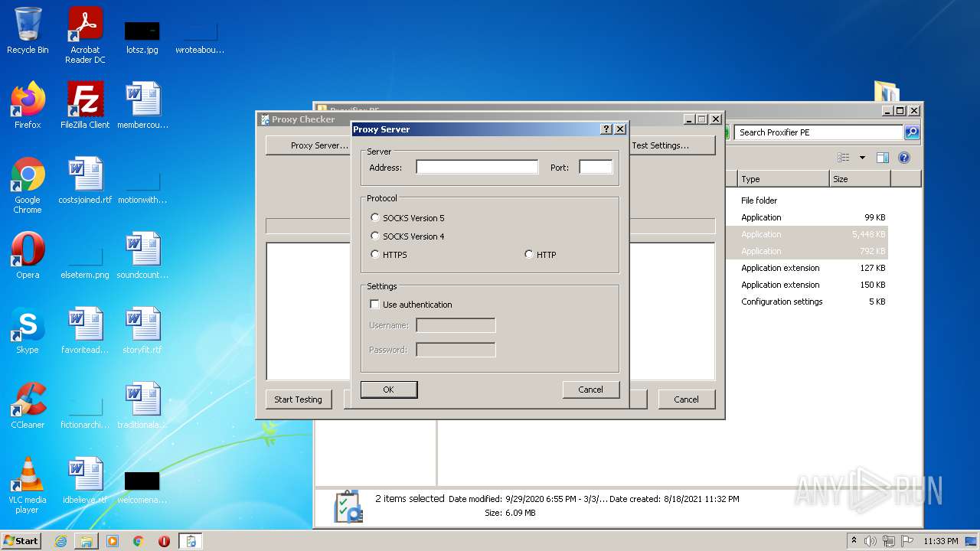
Task: Select the Opera desktop icon
Action: click(28, 256)
